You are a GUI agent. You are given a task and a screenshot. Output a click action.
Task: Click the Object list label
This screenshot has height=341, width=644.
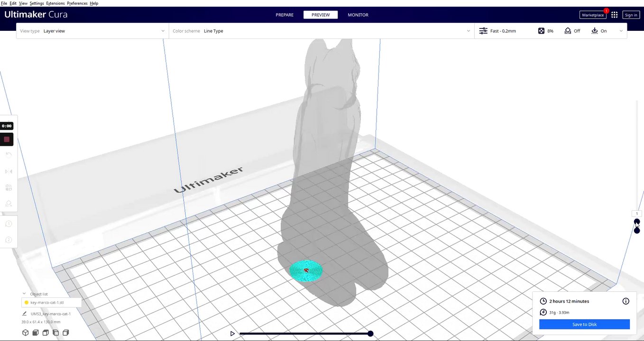pyautogui.click(x=39, y=294)
